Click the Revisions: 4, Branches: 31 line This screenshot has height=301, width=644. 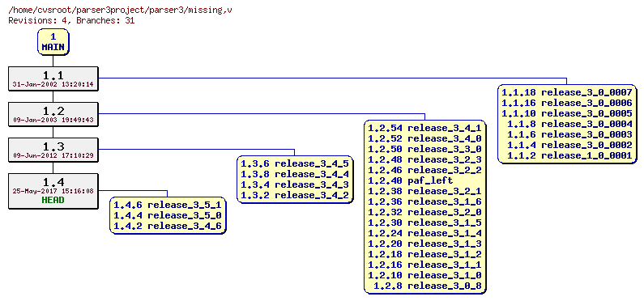[71, 20]
